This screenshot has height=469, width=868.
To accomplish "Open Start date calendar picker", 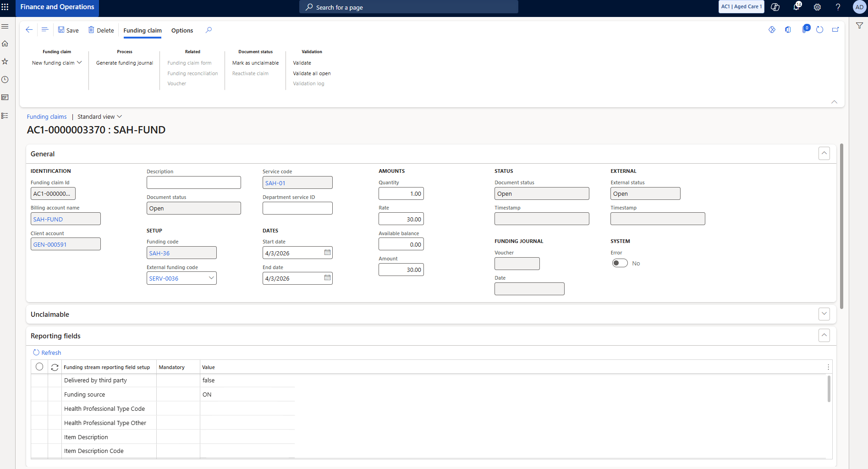I will click(327, 253).
